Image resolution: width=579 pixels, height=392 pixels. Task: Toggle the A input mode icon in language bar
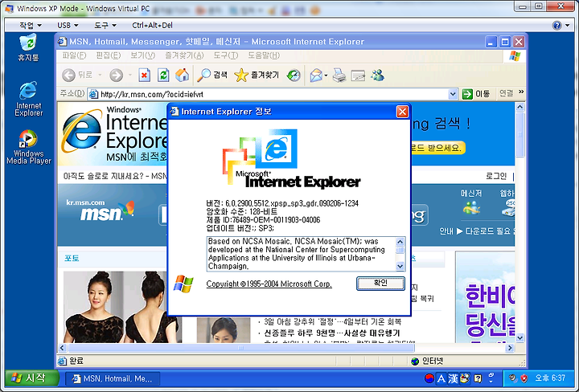point(441,378)
